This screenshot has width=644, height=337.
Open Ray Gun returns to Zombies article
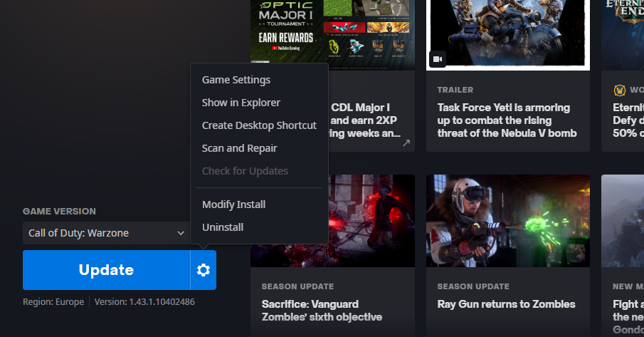[506, 304]
